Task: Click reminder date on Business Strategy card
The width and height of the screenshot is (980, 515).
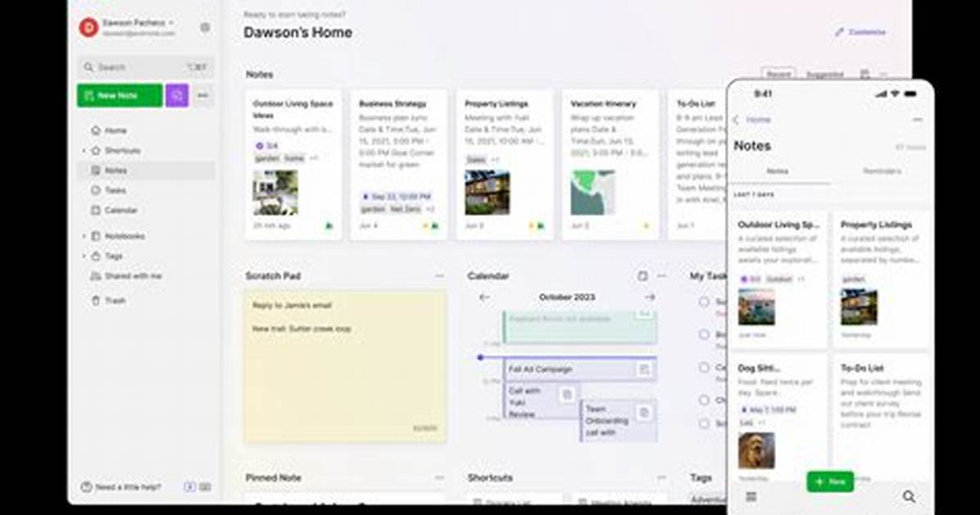Action: tap(397, 197)
